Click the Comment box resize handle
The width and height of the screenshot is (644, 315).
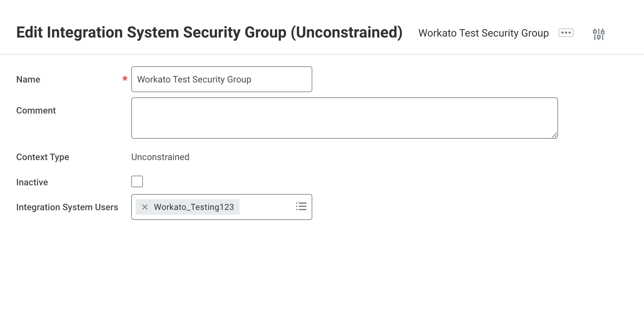(x=555, y=136)
